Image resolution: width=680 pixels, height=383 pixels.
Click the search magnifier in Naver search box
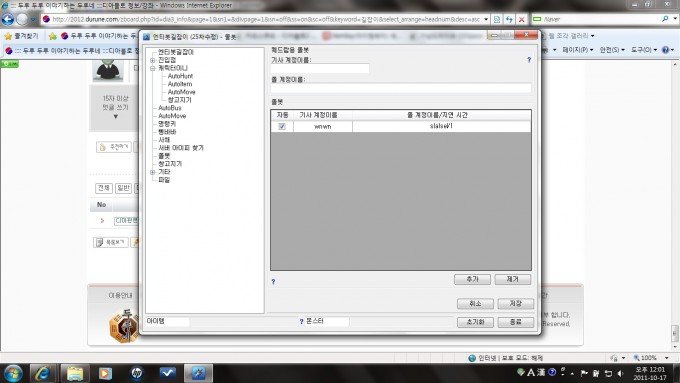pyautogui.click(x=665, y=19)
